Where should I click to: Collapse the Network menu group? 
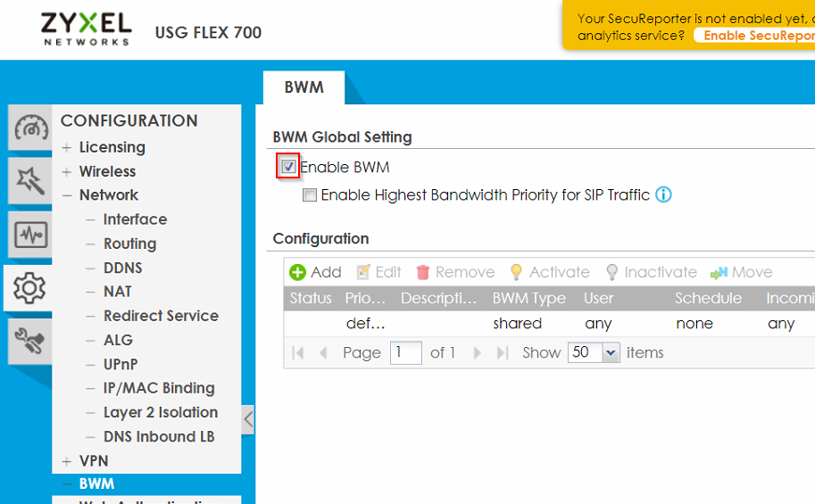(67, 195)
